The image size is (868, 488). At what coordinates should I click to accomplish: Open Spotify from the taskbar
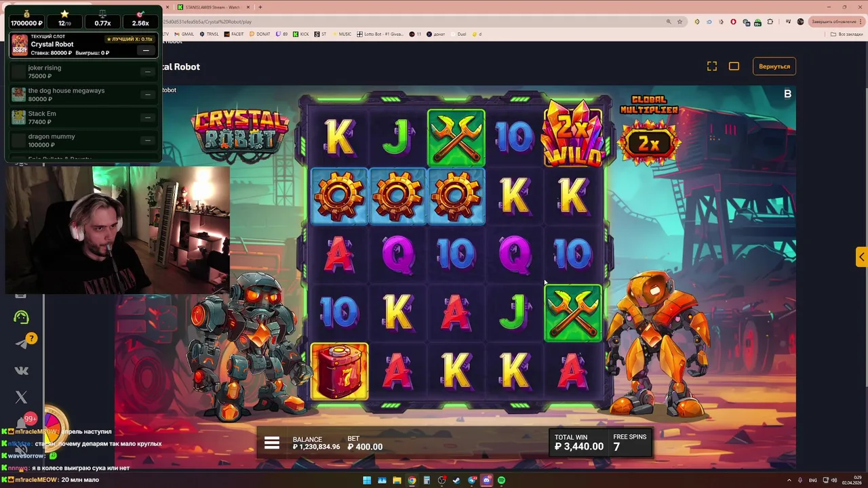501,480
